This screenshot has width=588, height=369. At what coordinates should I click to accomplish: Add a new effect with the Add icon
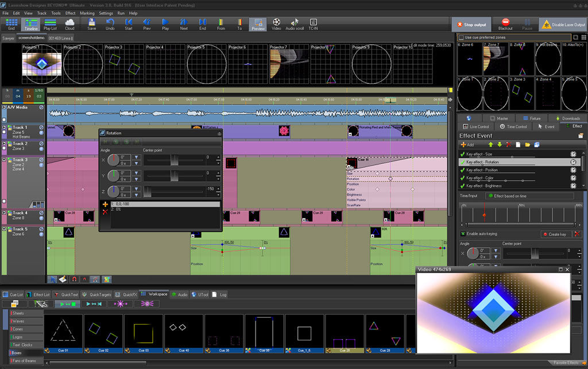[464, 145]
